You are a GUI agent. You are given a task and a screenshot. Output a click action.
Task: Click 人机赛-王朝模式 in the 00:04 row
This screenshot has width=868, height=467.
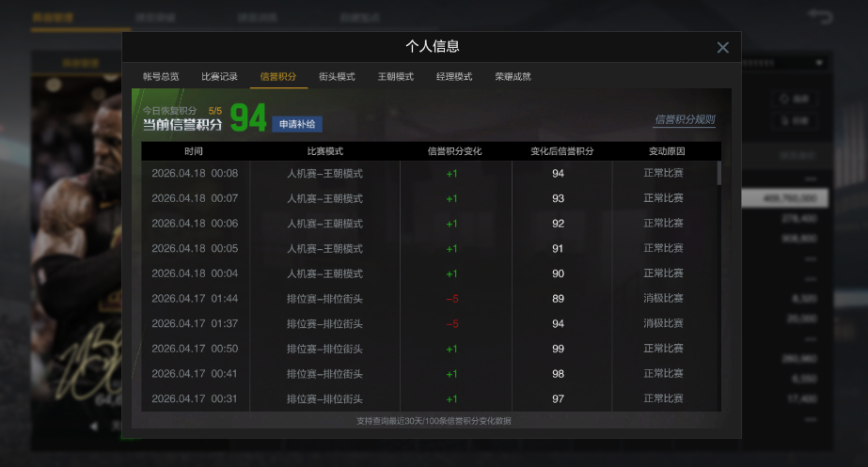pos(325,273)
